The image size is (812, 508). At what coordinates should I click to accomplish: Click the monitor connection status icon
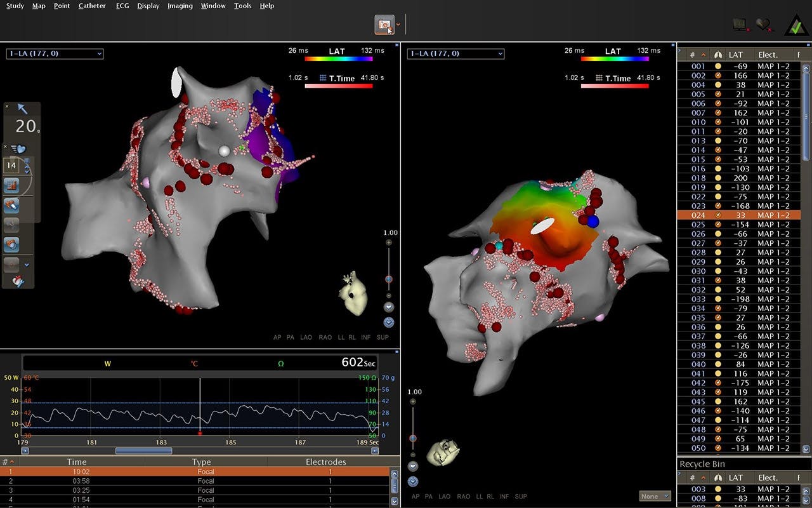tap(740, 25)
